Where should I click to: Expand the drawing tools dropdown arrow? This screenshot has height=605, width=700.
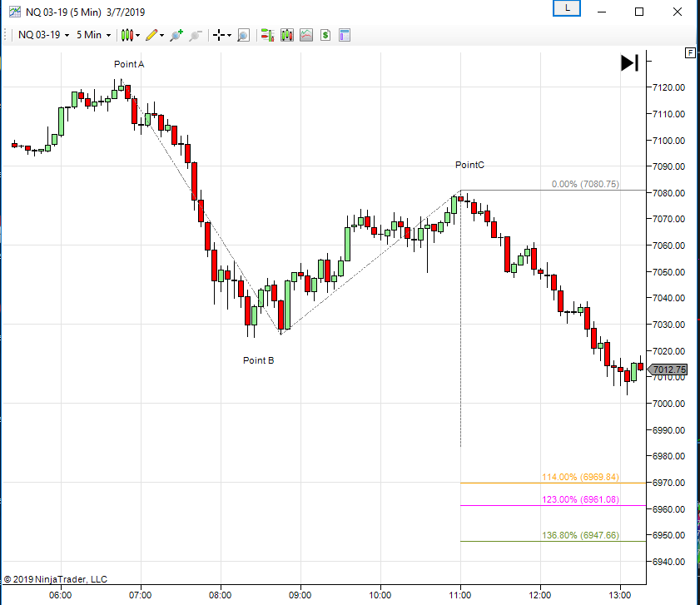161,35
